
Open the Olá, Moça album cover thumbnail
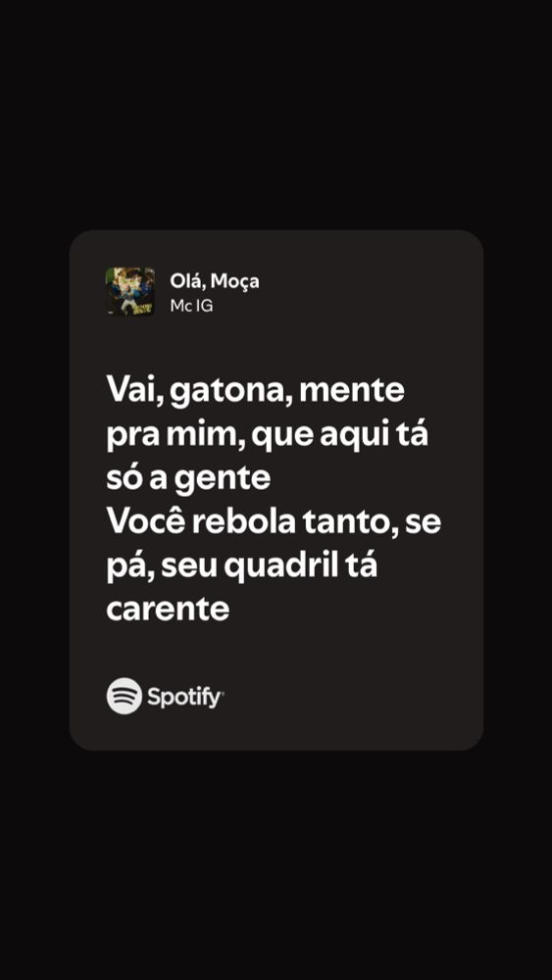[130, 291]
